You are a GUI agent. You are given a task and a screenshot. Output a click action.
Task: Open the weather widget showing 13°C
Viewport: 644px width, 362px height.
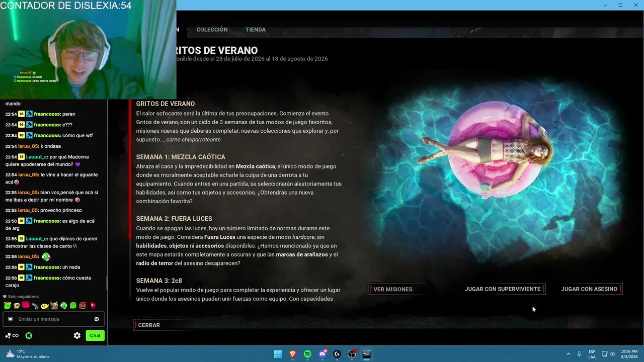coord(27,354)
